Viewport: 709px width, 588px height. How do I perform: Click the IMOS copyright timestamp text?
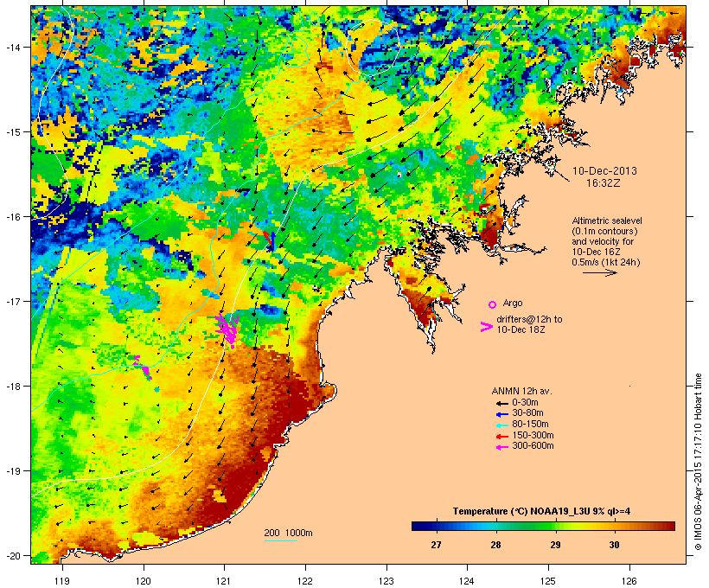click(698, 462)
